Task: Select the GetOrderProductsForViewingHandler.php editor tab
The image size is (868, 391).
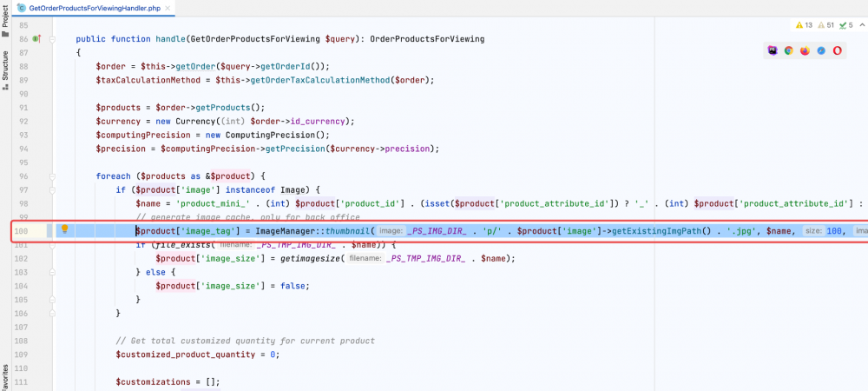Action: [94, 9]
